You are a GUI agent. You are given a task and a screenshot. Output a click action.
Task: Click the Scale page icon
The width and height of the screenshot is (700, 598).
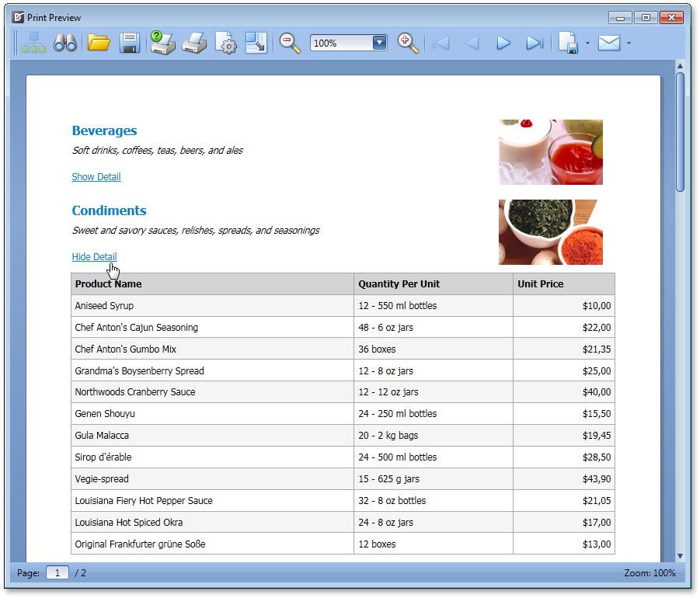pyautogui.click(x=256, y=43)
